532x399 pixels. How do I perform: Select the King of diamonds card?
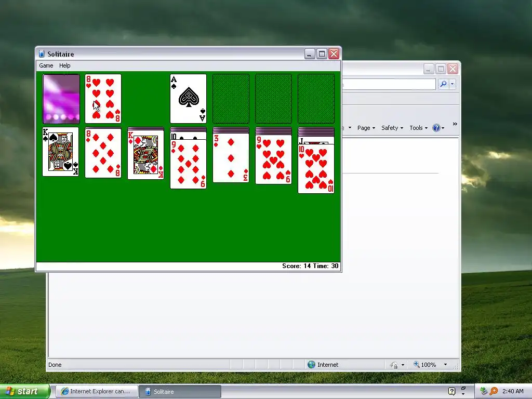(146, 155)
